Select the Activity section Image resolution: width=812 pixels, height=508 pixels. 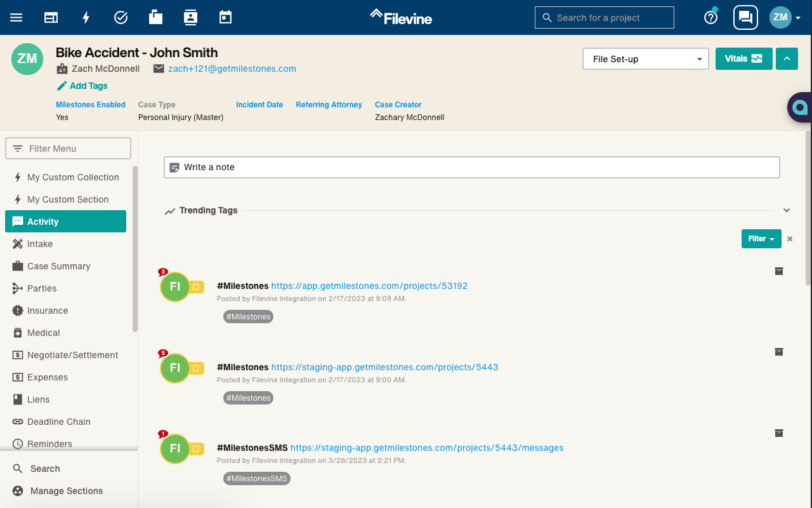click(66, 222)
